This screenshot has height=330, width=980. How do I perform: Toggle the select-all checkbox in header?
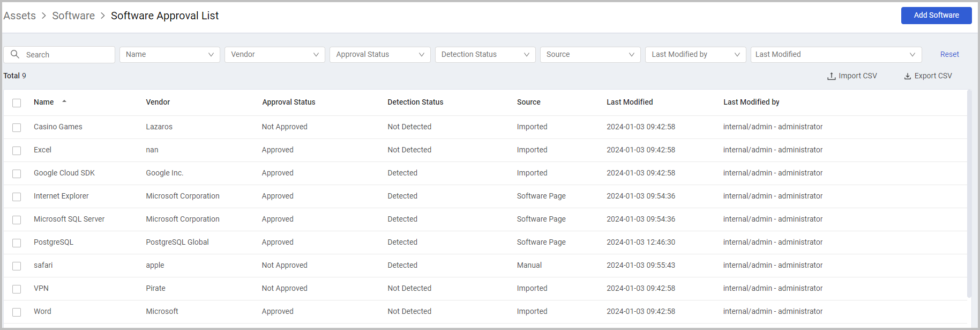point(17,103)
